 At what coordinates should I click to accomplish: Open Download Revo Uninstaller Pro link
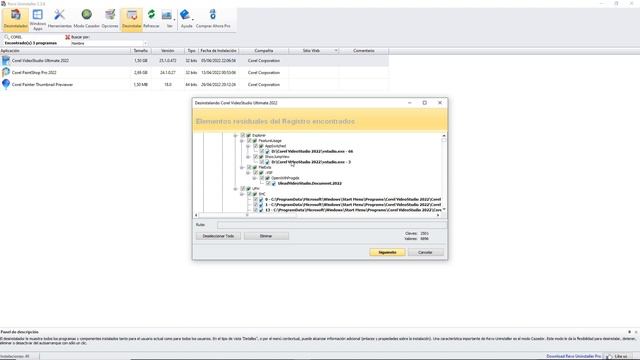[573, 356]
